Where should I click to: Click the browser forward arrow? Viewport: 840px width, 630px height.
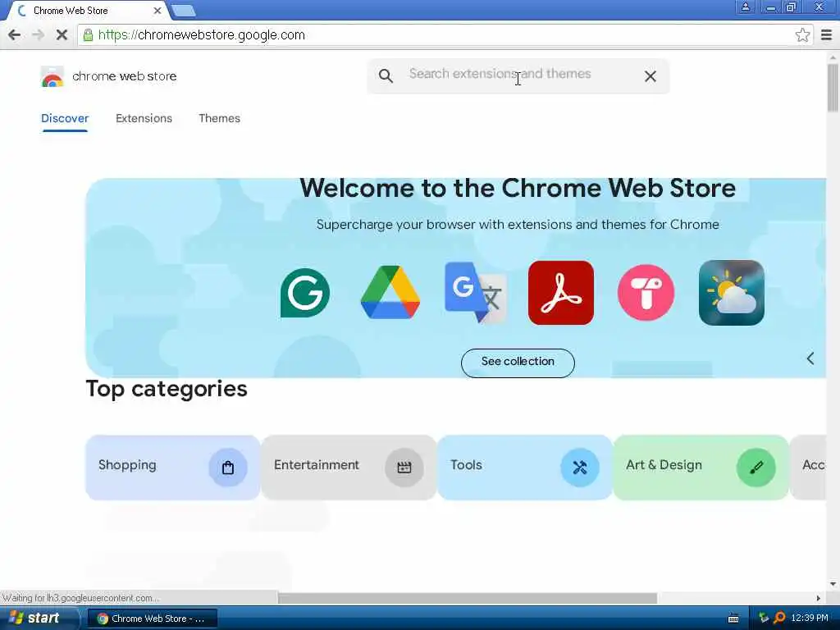[38, 35]
